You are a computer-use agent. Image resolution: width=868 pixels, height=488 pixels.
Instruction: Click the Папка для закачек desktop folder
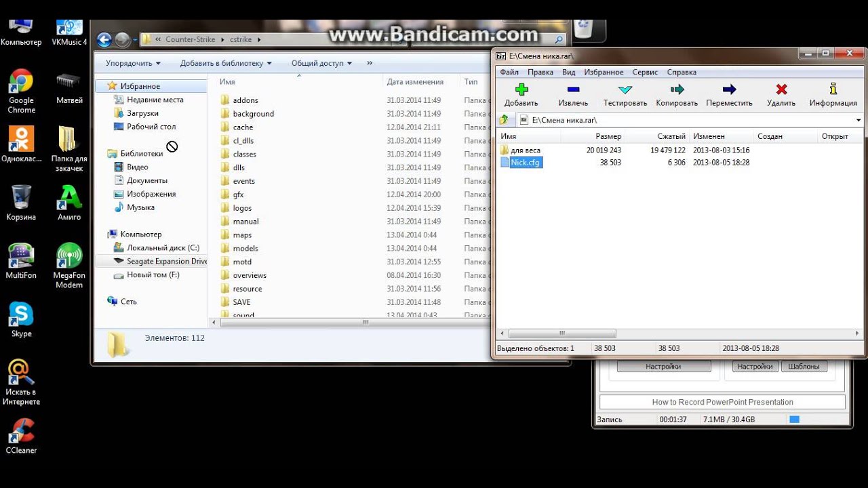67,139
